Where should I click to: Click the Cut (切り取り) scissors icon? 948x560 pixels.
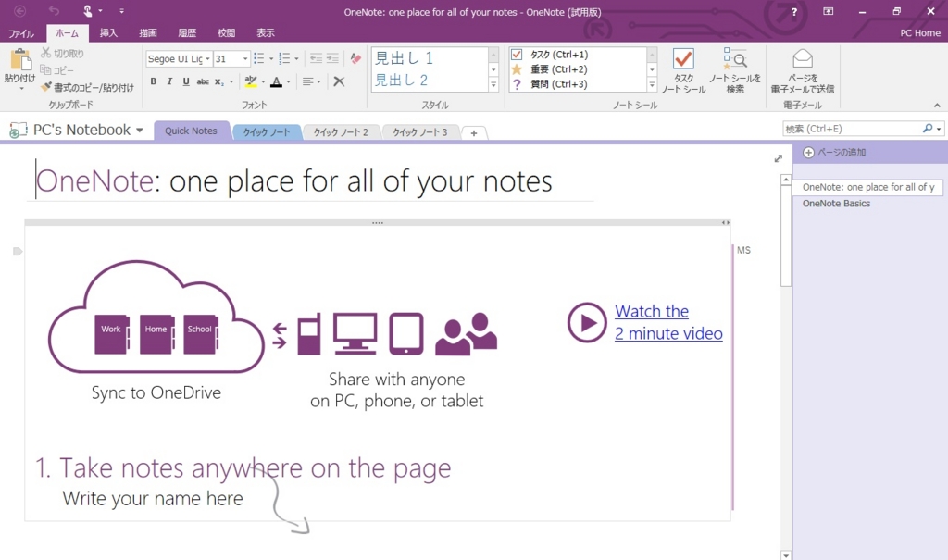pyautogui.click(x=46, y=53)
